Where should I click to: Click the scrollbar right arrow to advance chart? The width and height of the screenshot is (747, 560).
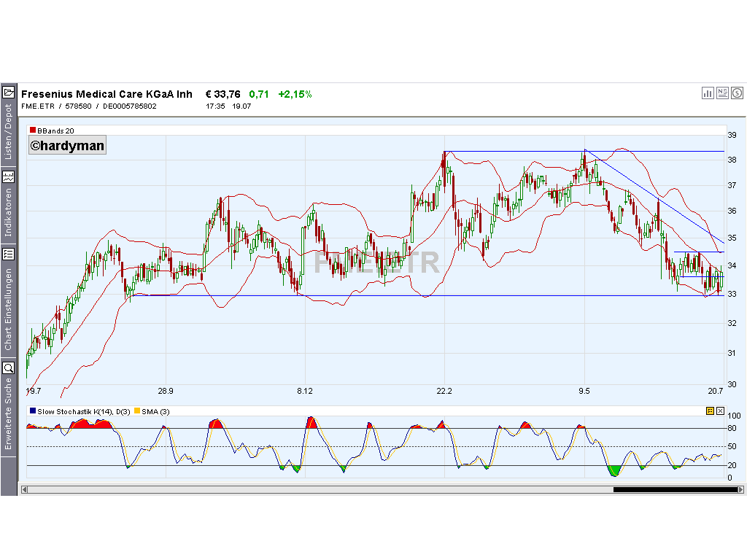pyautogui.click(x=741, y=491)
